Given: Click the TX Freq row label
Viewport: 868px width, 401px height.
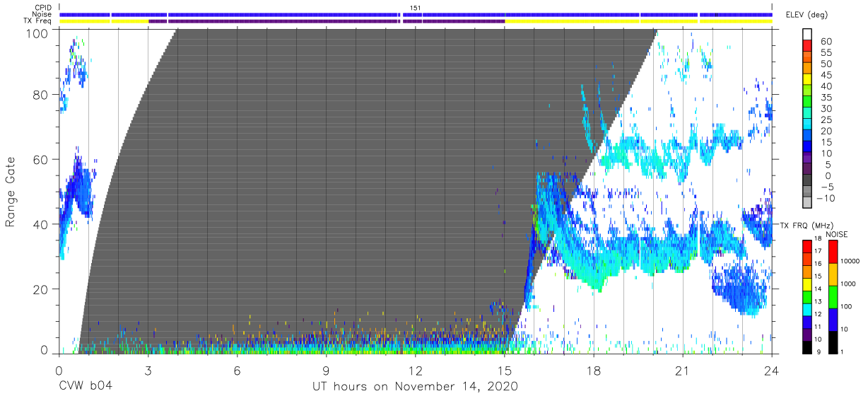Looking at the screenshot, I should 38,21.
